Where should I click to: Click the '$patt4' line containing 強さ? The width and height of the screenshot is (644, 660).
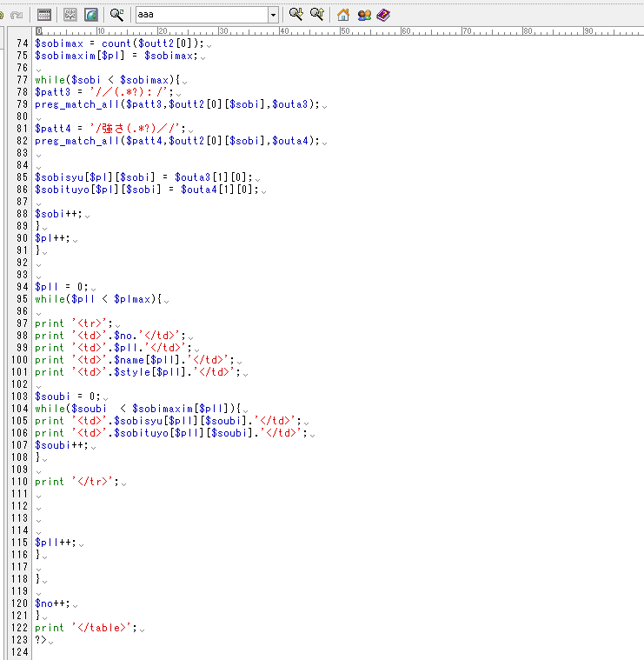coord(110,129)
